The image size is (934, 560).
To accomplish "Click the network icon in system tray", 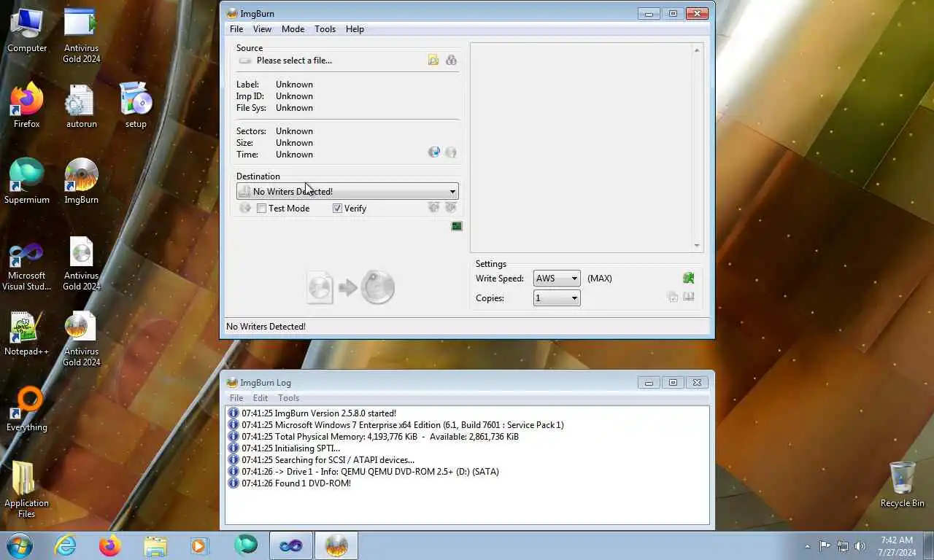I will tap(843, 546).
